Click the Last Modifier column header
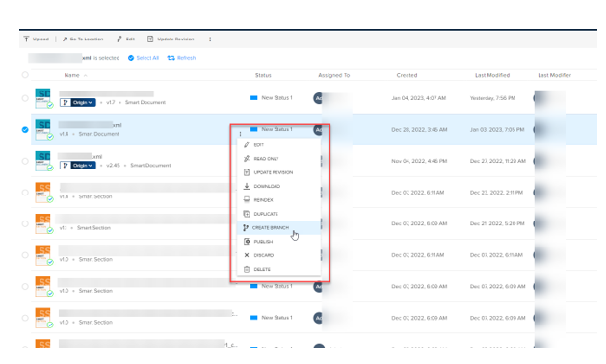 [555, 75]
